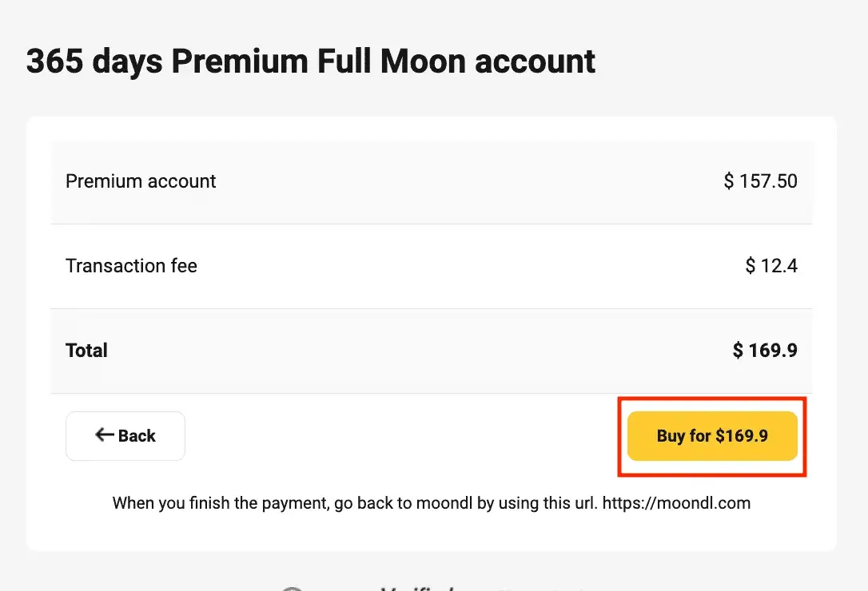The height and width of the screenshot is (591, 868).
Task: Select the Premium account row label
Action: point(141,181)
